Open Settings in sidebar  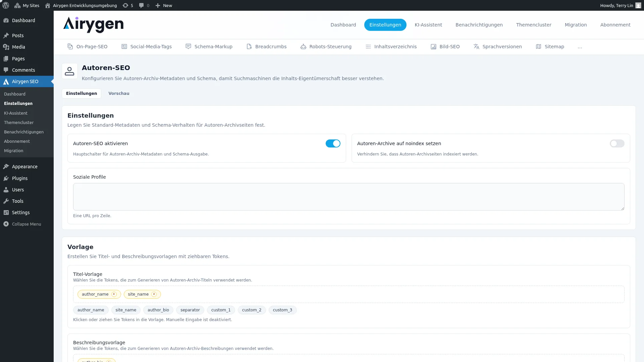click(27, 213)
